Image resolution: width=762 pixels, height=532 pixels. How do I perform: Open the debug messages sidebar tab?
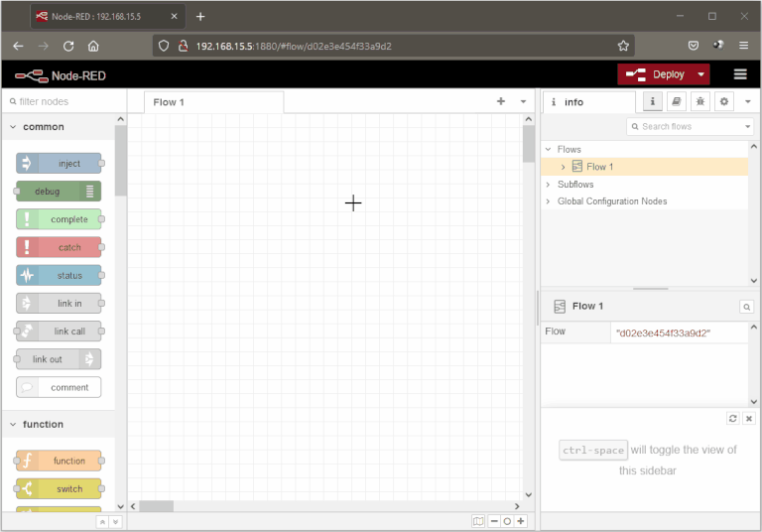point(700,102)
